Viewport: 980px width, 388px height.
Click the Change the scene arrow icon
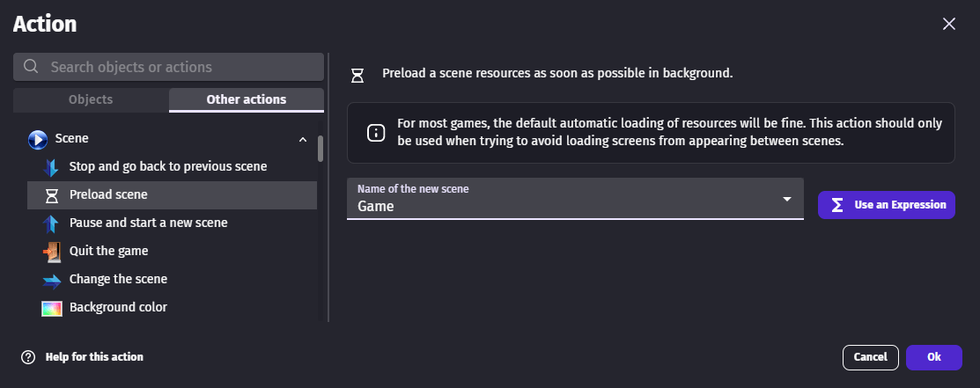pyautogui.click(x=52, y=280)
